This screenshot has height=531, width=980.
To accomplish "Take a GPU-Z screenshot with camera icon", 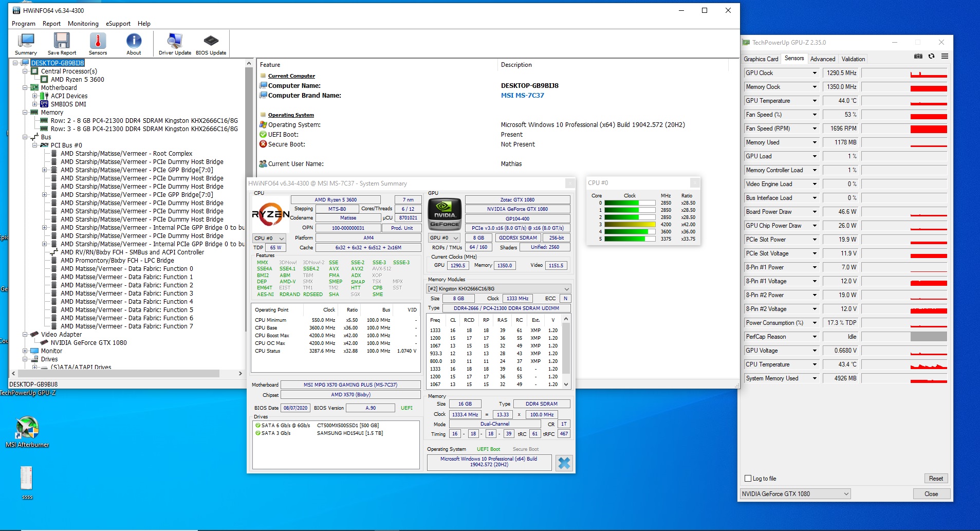I will [x=918, y=57].
